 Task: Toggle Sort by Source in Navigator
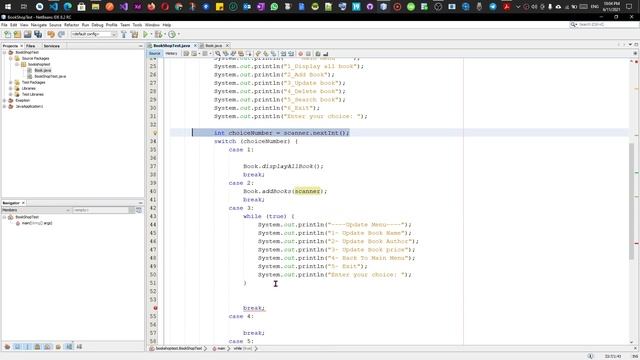point(79,347)
